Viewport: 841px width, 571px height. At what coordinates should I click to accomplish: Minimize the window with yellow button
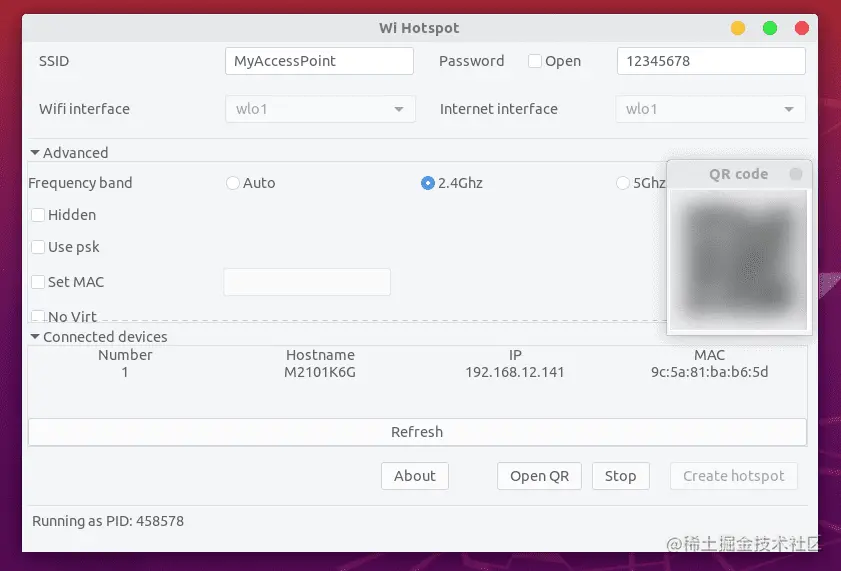[x=738, y=28]
